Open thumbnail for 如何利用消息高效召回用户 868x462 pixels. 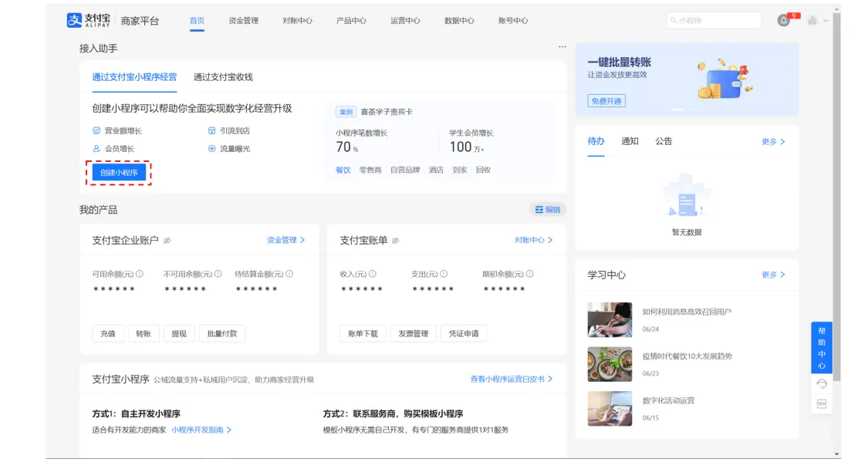tap(610, 320)
